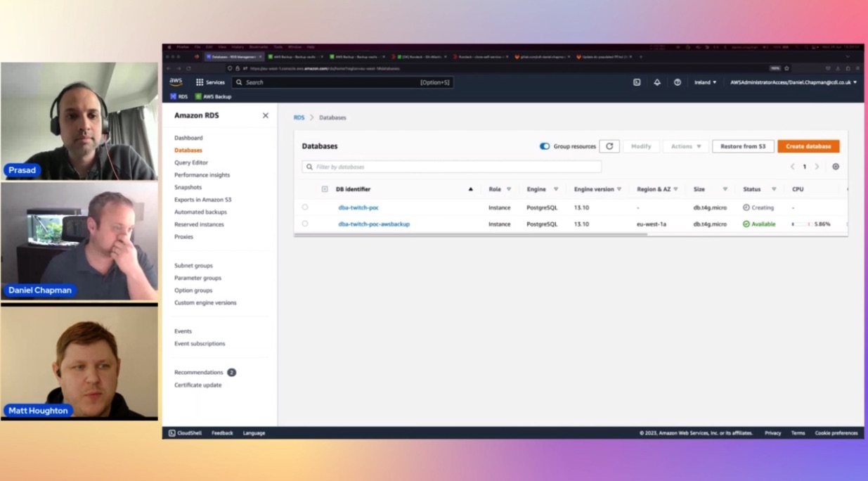This screenshot has width=868, height=481.
Task: Open Dashboard in the RDS sidebar
Action: 188,138
